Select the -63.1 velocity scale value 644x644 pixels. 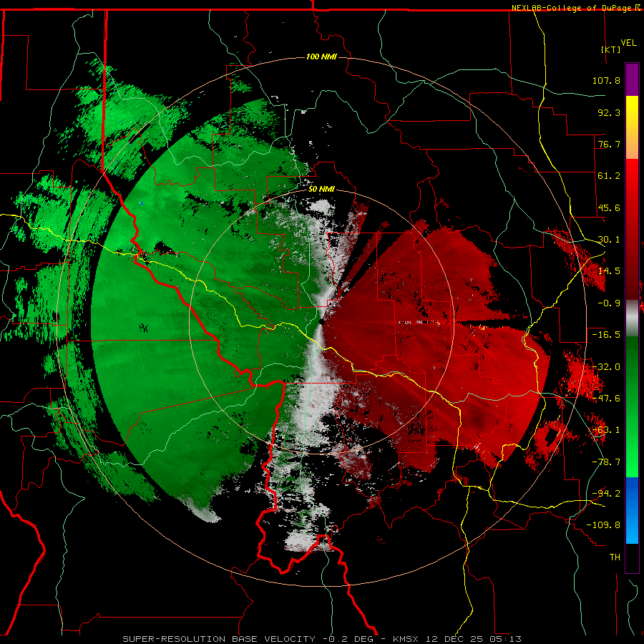[x=606, y=430]
